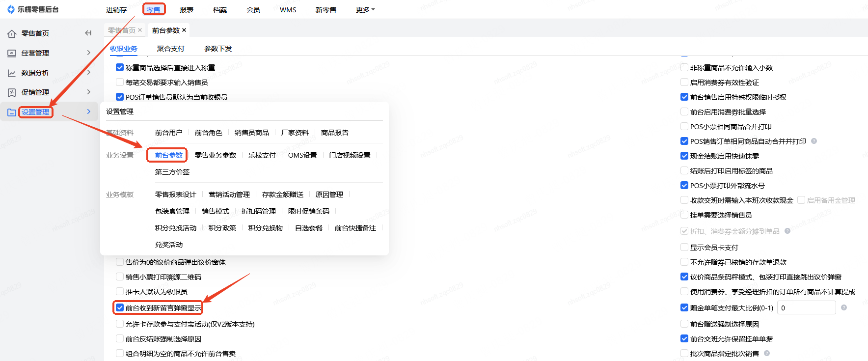Viewport: 868px width, 361px height.
Task: Expand 设置管理 sidebar chevron
Action: pos(89,111)
